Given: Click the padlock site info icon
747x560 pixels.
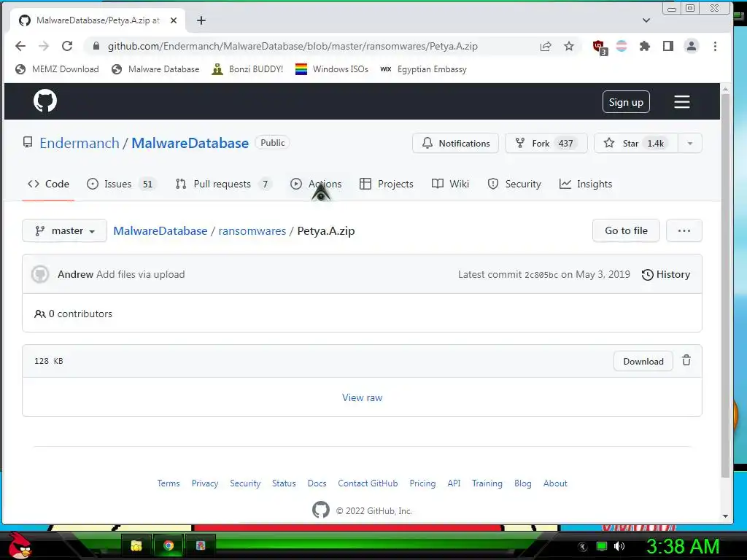Looking at the screenshot, I should (96, 46).
